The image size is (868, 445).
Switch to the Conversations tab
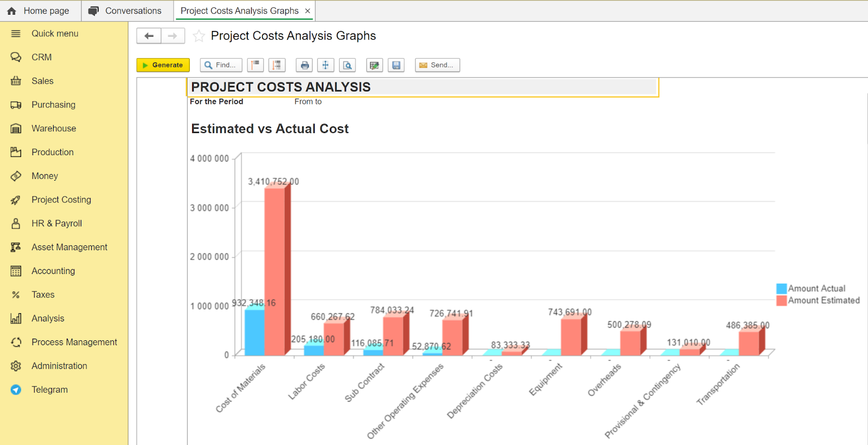(x=125, y=11)
